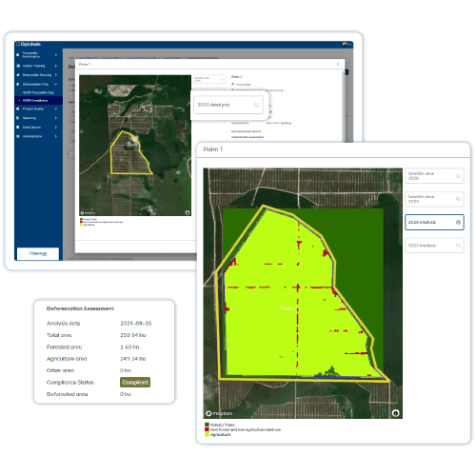Expand the Data Capture submenu arrow
Screen dimensions: 476x476
56,127
